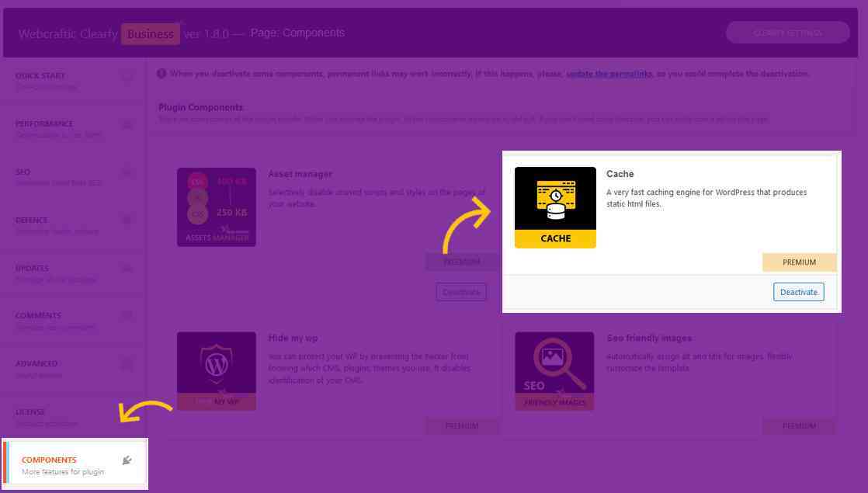Open the Quick Start sidebar section
The height and width of the screenshot is (493, 868).
(73, 81)
